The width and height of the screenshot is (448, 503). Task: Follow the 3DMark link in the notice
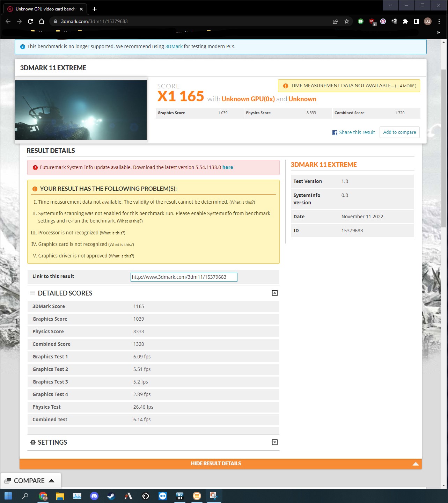pos(174,46)
